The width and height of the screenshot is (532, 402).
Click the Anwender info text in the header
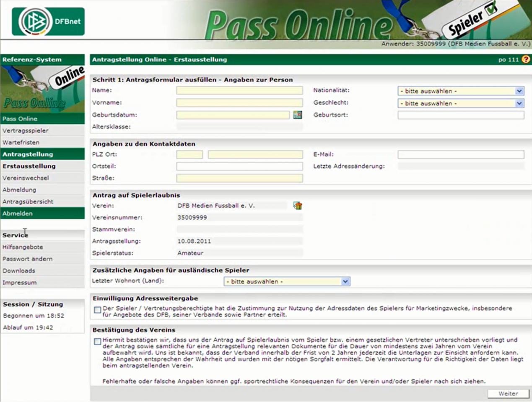(x=456, y=44)
